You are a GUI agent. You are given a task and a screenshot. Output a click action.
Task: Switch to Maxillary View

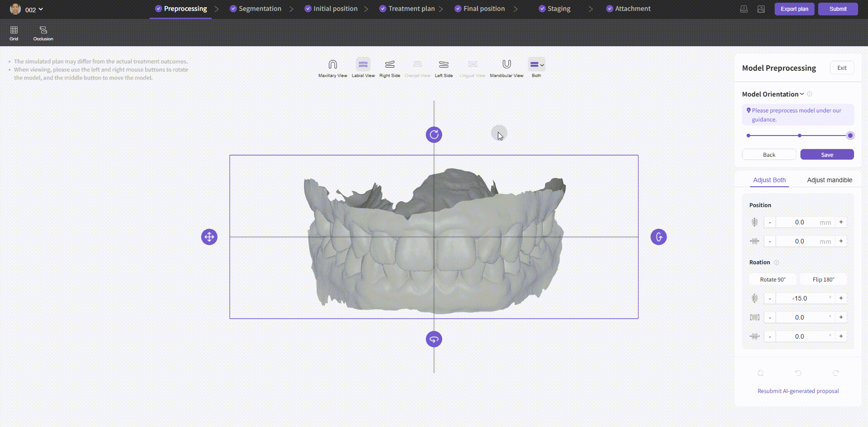333,68
